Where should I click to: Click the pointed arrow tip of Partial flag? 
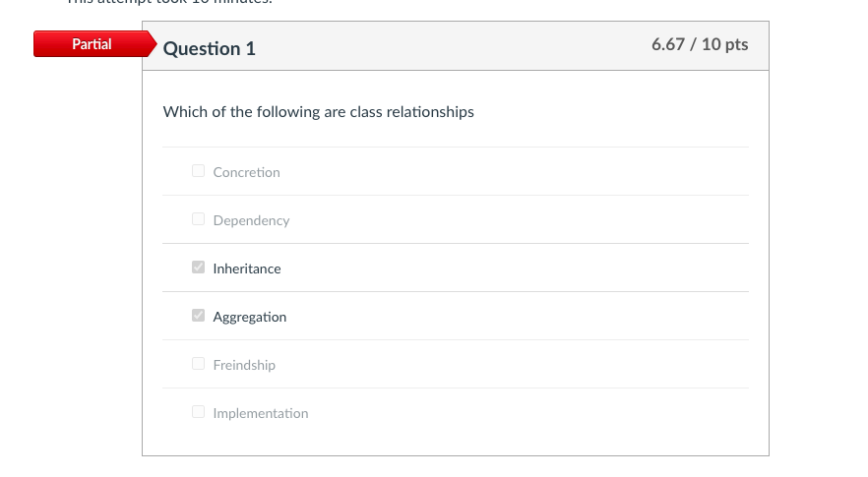click(152, 44)
